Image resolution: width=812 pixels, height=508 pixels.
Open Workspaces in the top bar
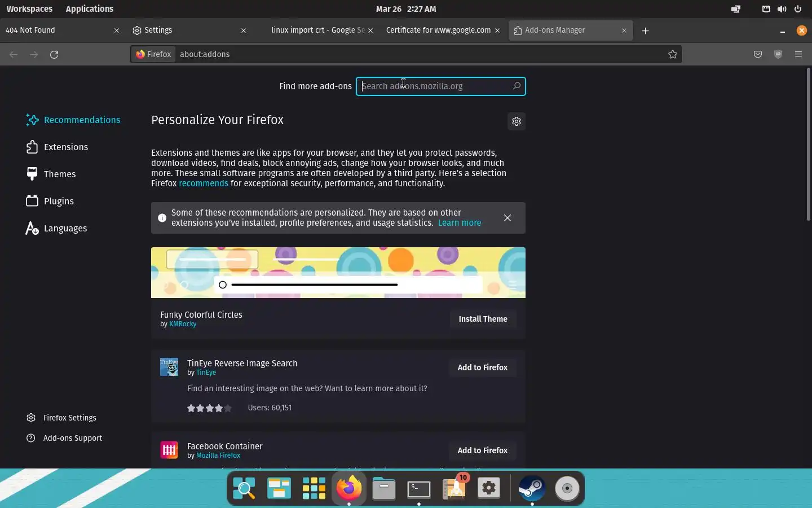29,9
